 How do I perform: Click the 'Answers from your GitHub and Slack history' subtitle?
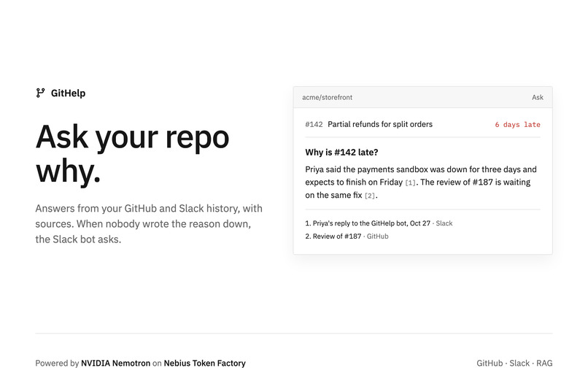pos(149,223)
